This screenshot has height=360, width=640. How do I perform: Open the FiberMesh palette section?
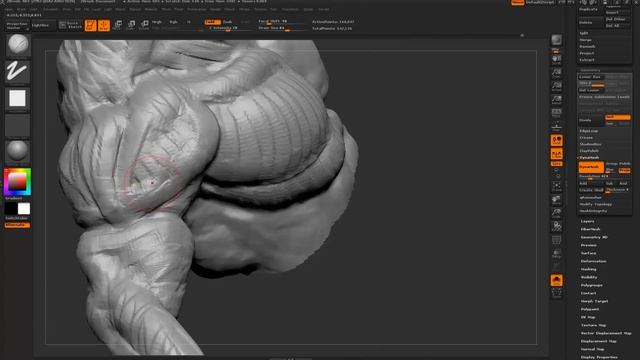pyautogui.click(x=590, y=229)
